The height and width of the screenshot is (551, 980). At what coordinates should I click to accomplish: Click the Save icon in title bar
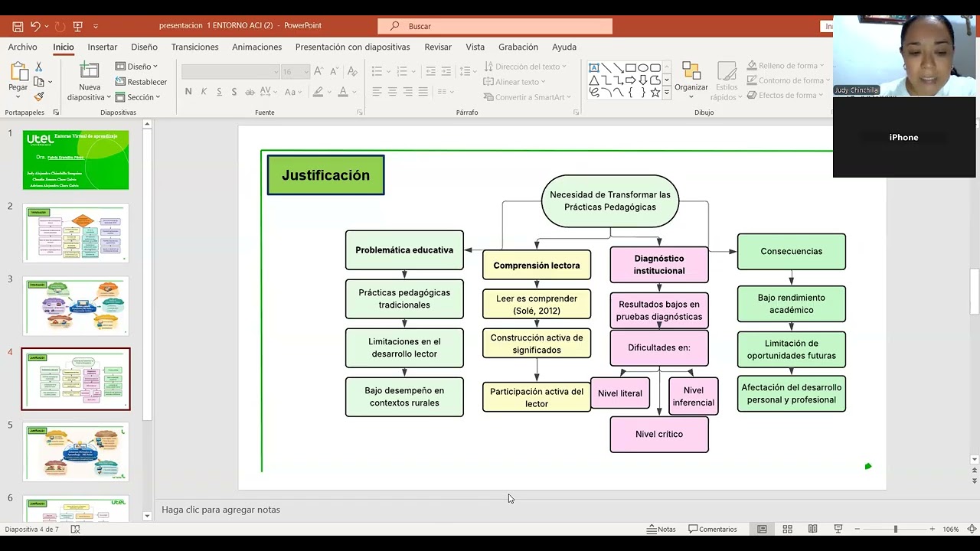pos(18,26)
